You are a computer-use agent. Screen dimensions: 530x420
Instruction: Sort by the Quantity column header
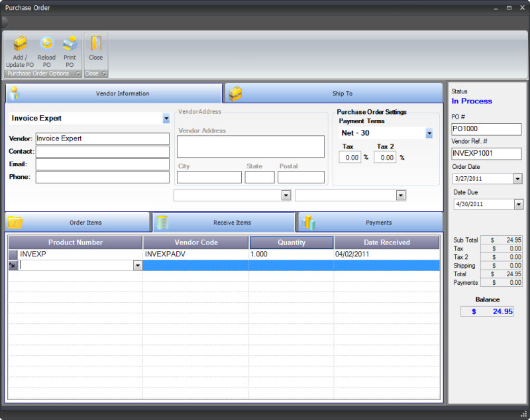(291, 242)
